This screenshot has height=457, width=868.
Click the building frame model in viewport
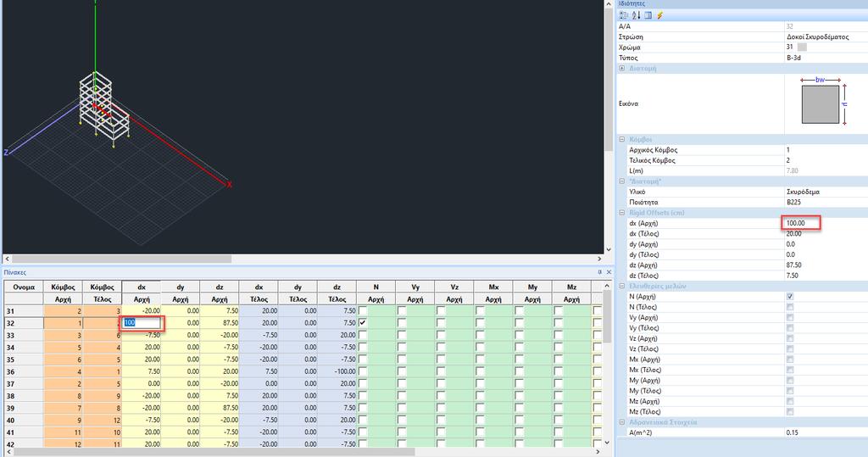(103, 109)
